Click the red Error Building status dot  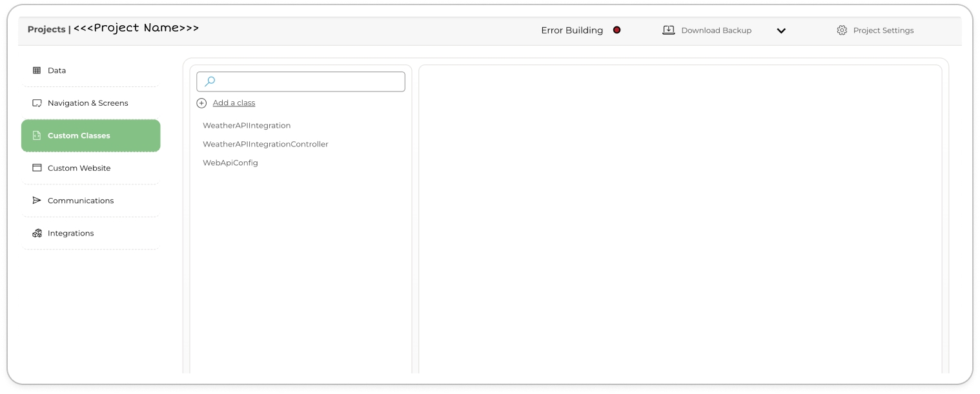coord(617,30)
